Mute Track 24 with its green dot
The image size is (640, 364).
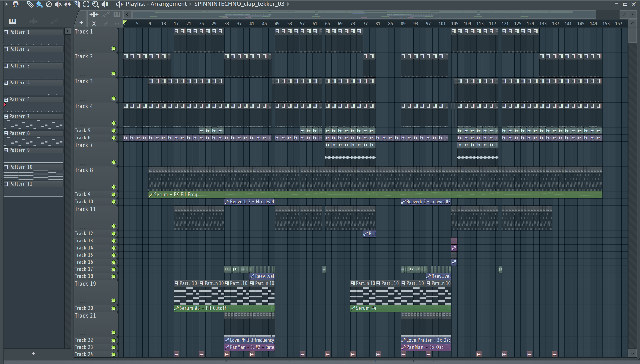tap(114, 354)
